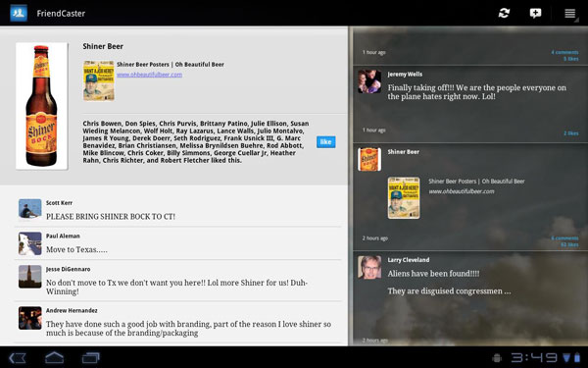This screenshot has height=368, width=588.
Task: Open the Shiner Beer avatar in feed
Action: [x=369, y=159]
